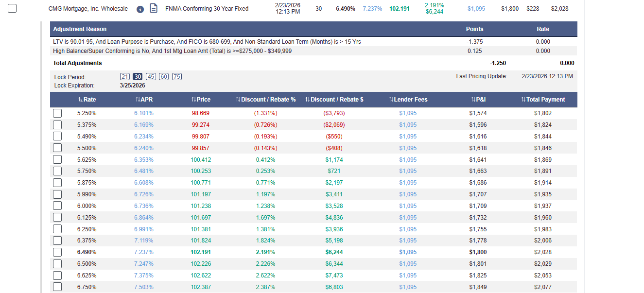The width and height of the screenshot is (644, 293).
Task: Click the $6,244 rebate in top summary row
Action: [x=434, y=12]
